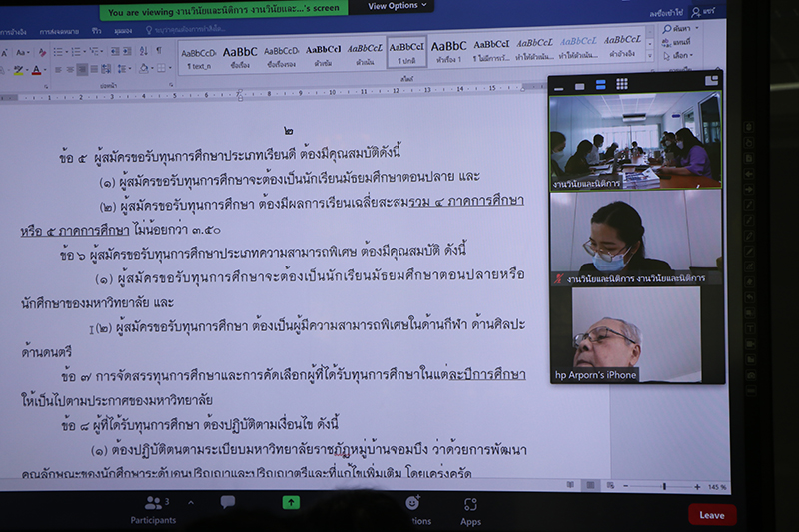Open Zoom Reactions smiley icon

pos(412,503)
